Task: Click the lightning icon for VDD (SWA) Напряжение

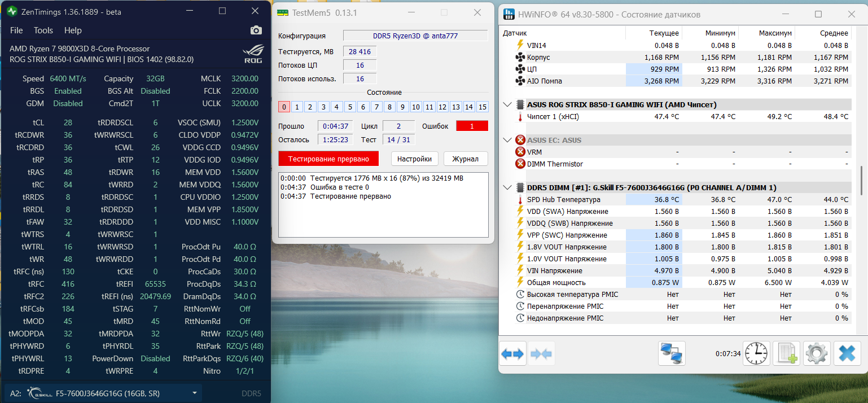Action: (520, 211)
